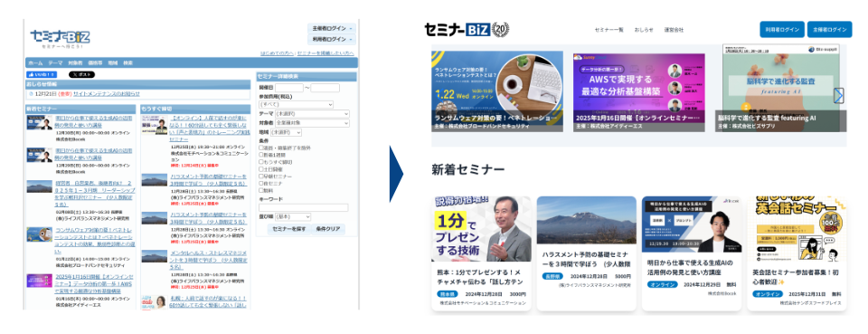Check the もうすぐ締切 checkbox
This screenshot has height=334, width=868.
[261, 162]
